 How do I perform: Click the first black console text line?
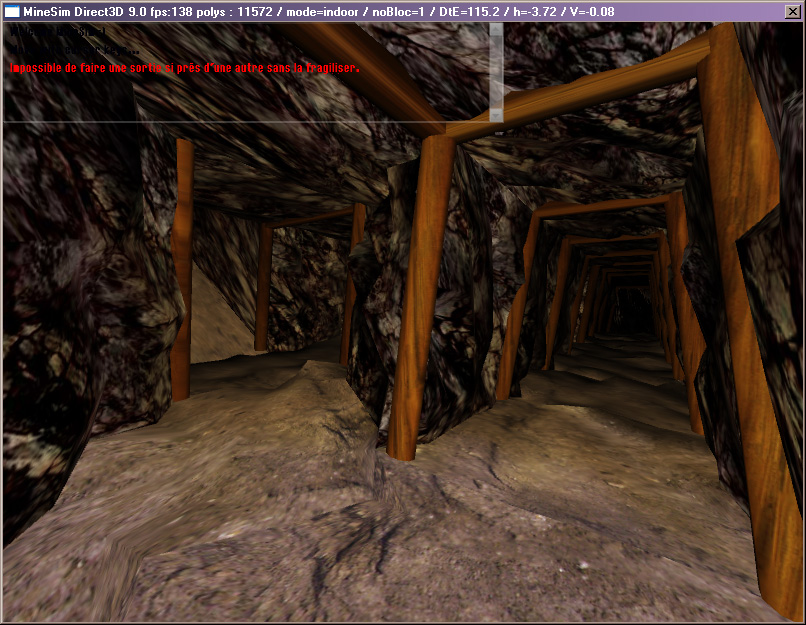[x=60, y=32]
